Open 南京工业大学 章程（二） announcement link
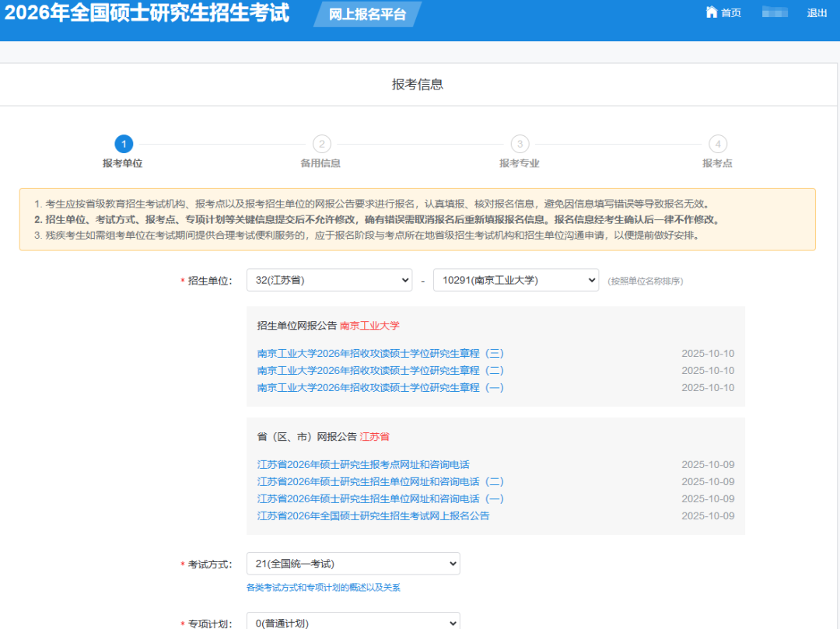This screenshot has height=629, width=840. pyautogui.click(x=380, y=370)
